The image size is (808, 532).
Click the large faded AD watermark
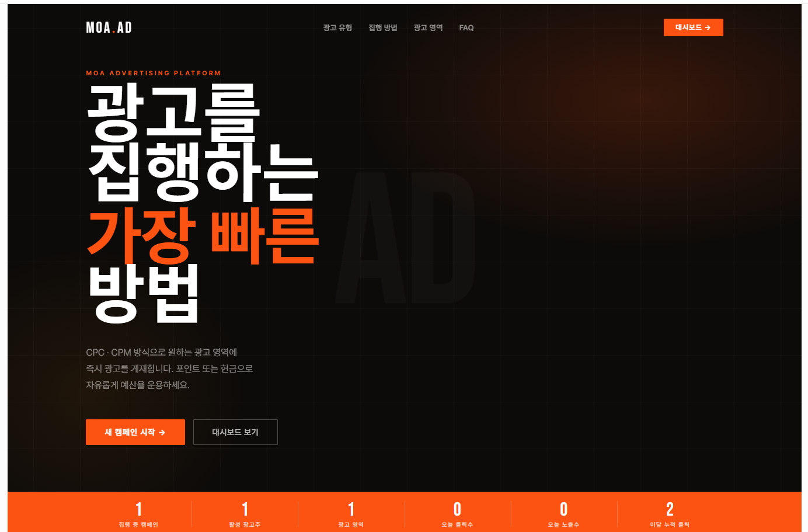click(406, 238)
